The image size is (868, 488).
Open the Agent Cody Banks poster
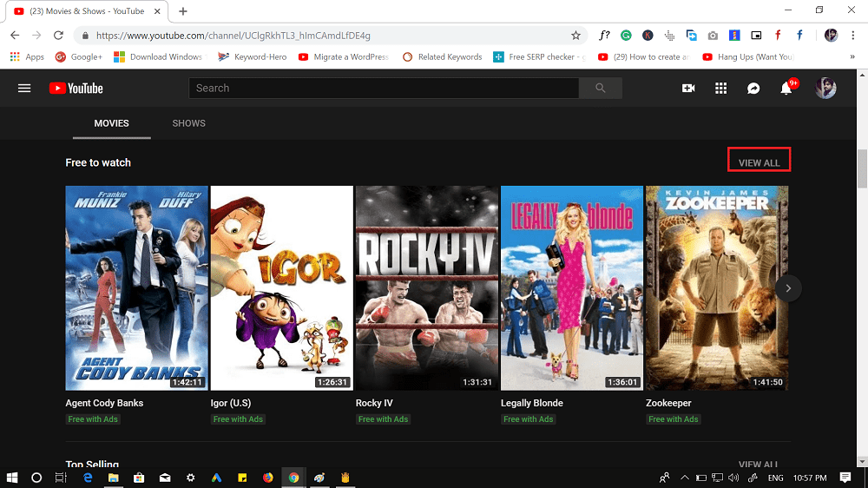pos(137,288)
